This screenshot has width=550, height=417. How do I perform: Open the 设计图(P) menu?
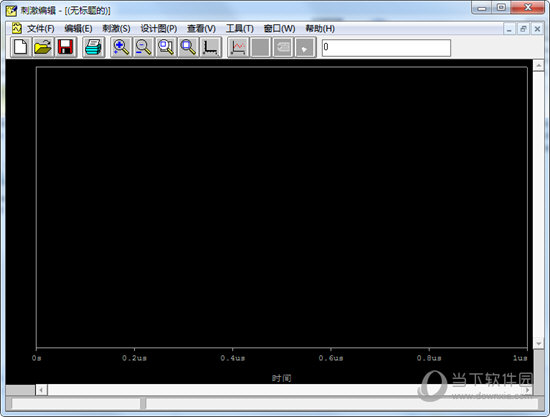(x=159, y=28)
